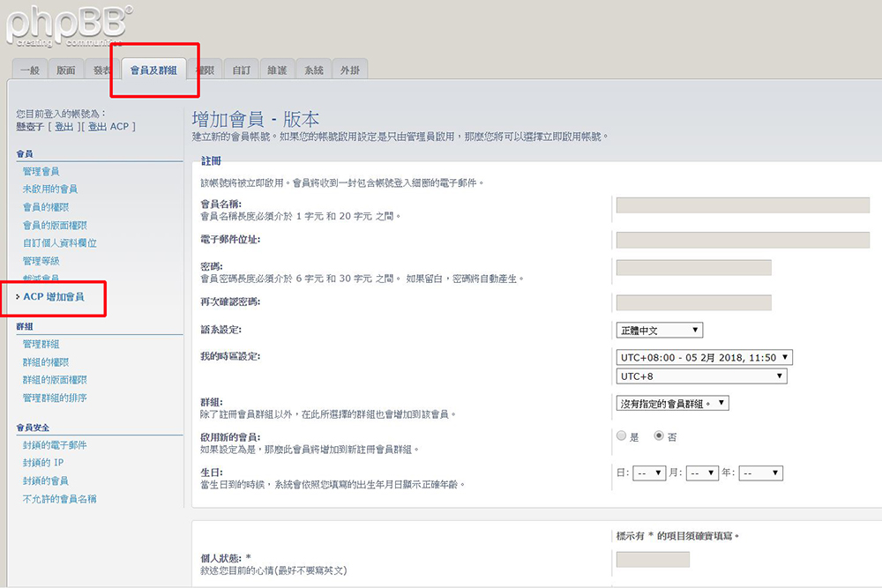
Task: Open the 系統 tab
Action: click(314, 71)
